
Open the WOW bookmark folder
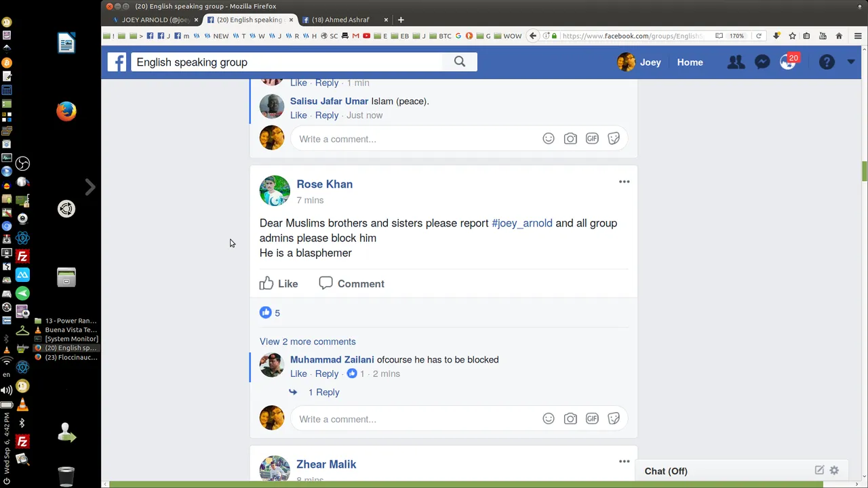507,36
